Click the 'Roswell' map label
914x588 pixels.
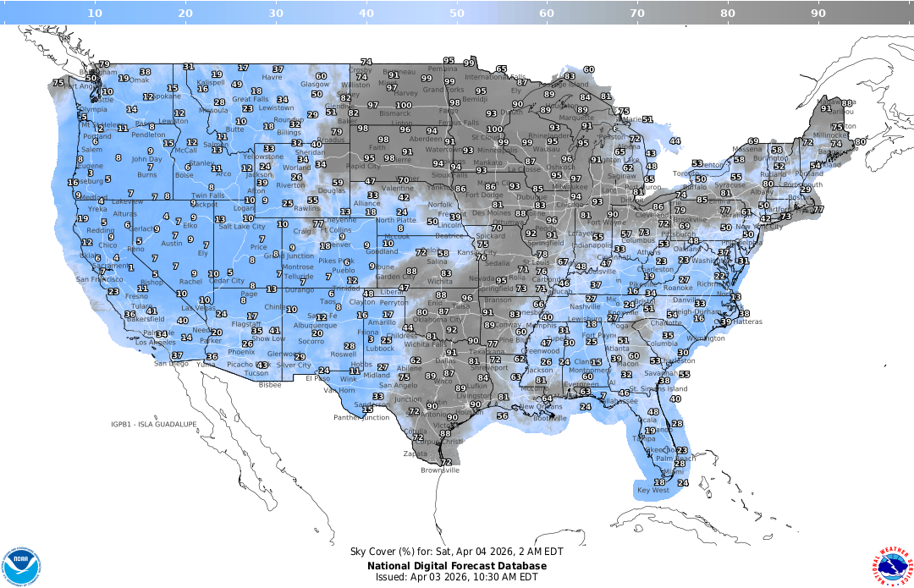pos(344,354)
